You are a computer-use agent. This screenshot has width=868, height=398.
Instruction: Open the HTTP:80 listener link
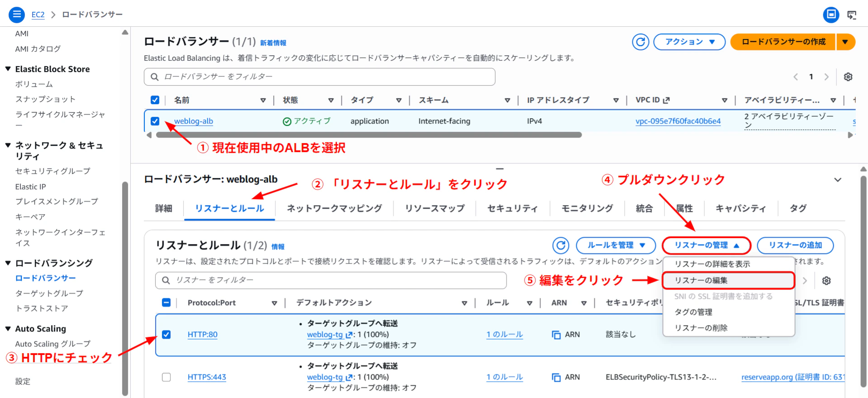click(x=203, y=335)
